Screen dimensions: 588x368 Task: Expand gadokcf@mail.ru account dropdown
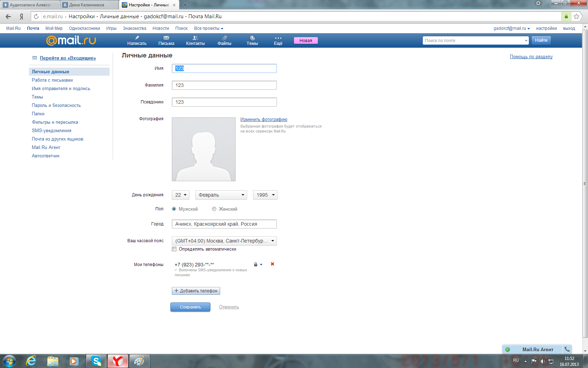[x=512, y=28]
